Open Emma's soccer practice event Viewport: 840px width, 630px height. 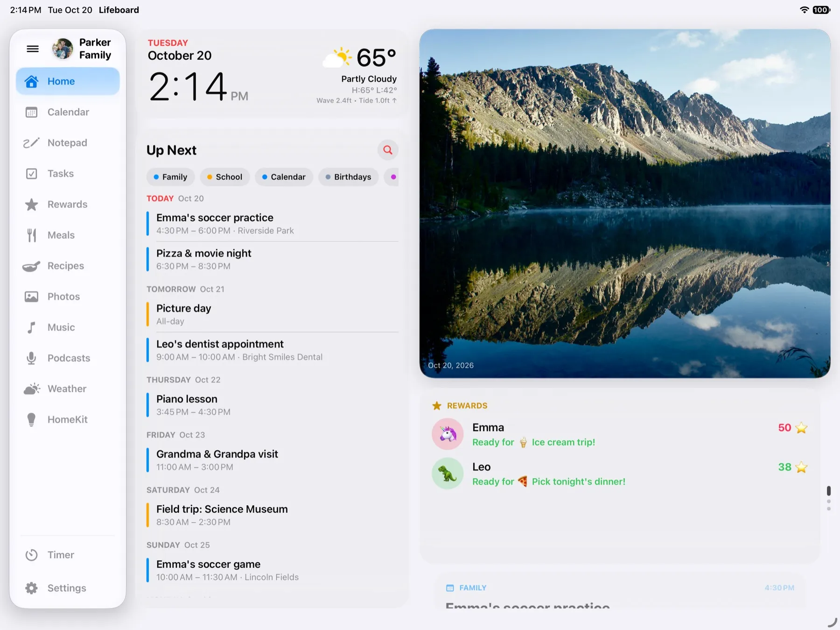pyautogui.click(x=273, y=224)
